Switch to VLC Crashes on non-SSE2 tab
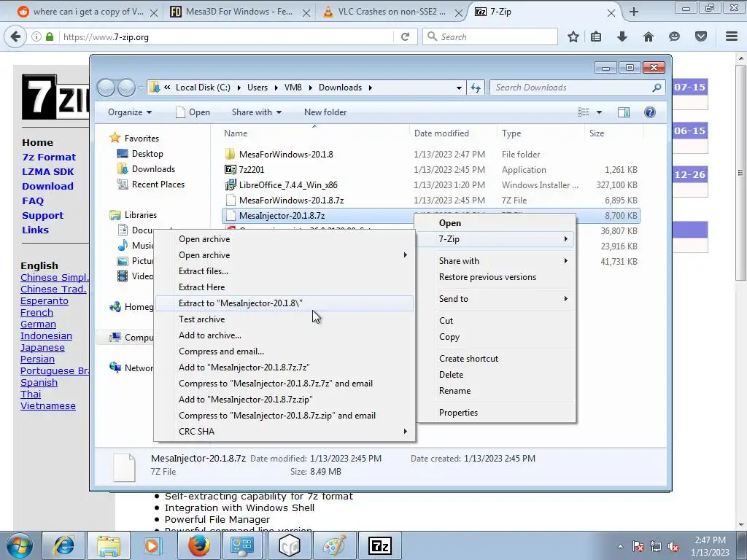The width and height of the screenshot is (747, 560). point(392,12)
